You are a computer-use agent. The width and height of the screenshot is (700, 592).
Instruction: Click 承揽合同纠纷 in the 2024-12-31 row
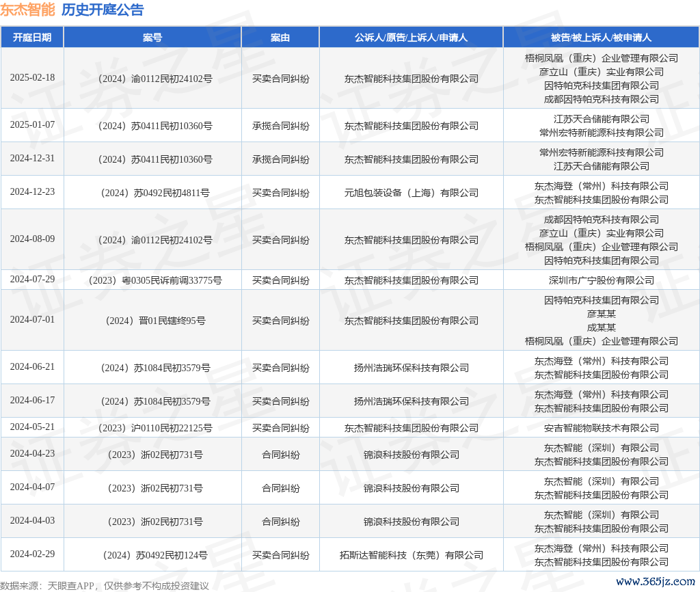click(280, 159)
